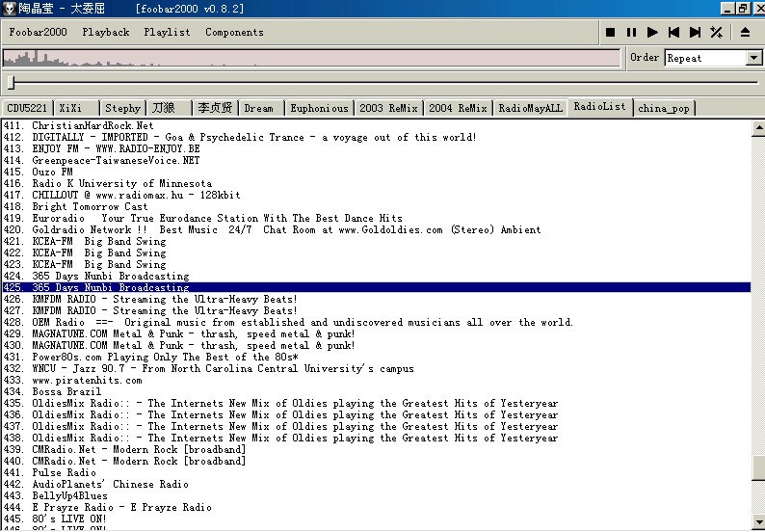
Task: Switch to the 李贞贤 playlist tab
Action: click(215, 108)
